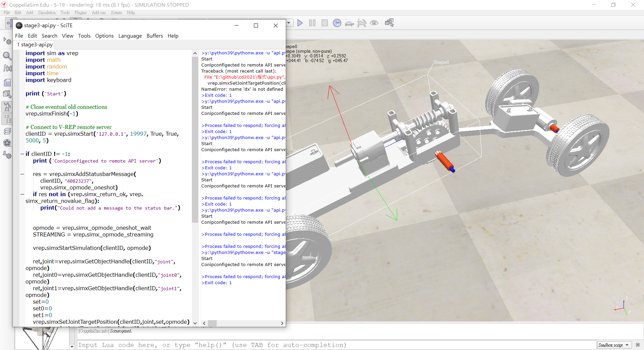Click output pane scroll-right arrow
Screen dimensions: 644x350
[x=282, y=323]
